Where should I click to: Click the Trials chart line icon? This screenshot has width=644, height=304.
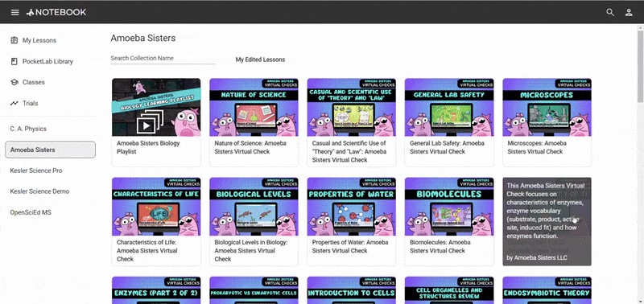pos(14,103)
